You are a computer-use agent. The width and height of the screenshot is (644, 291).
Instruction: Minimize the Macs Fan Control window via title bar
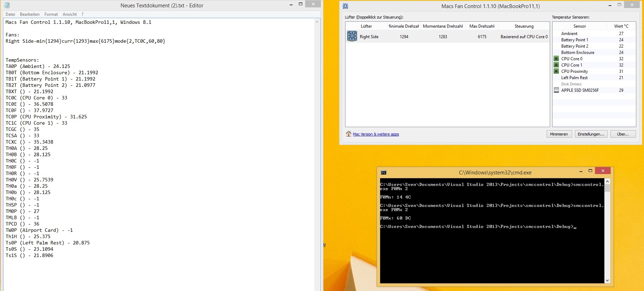pyautogui.click(x=610, y=5)
